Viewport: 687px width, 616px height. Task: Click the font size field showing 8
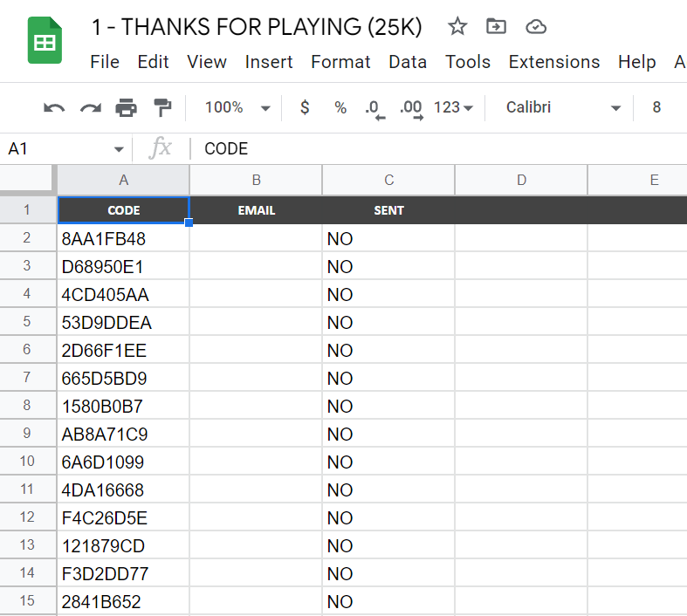coord(656,107)
